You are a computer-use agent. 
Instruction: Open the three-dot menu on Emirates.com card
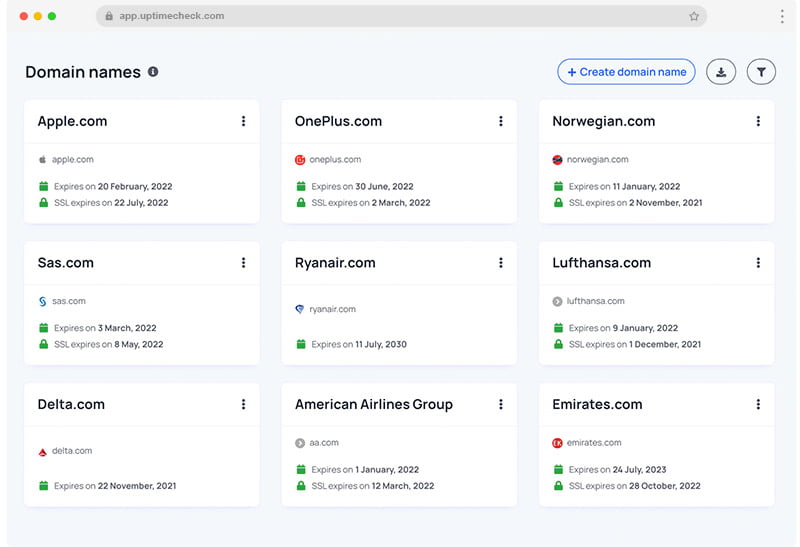(x=758, y=404)
